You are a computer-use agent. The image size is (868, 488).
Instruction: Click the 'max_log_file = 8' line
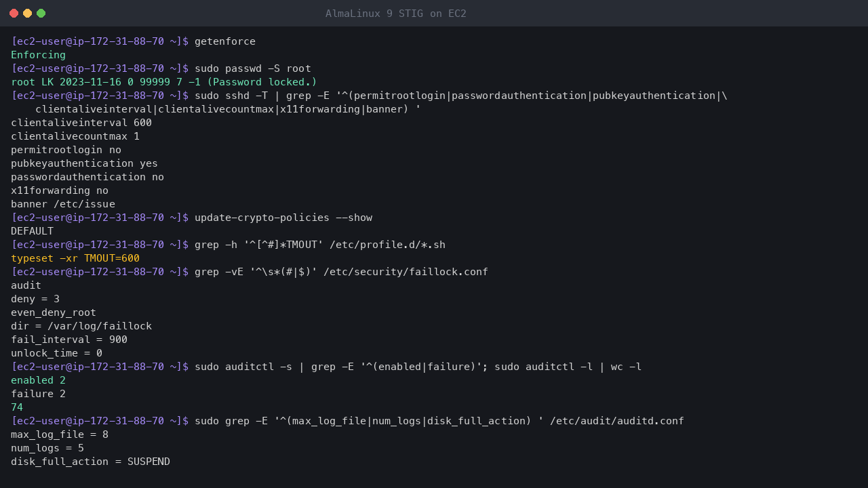pos(60,434)
